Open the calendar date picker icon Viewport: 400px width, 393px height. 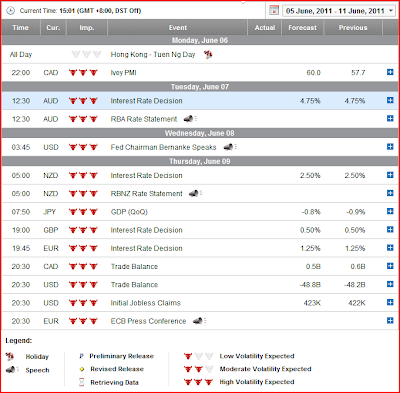[274, 10]
